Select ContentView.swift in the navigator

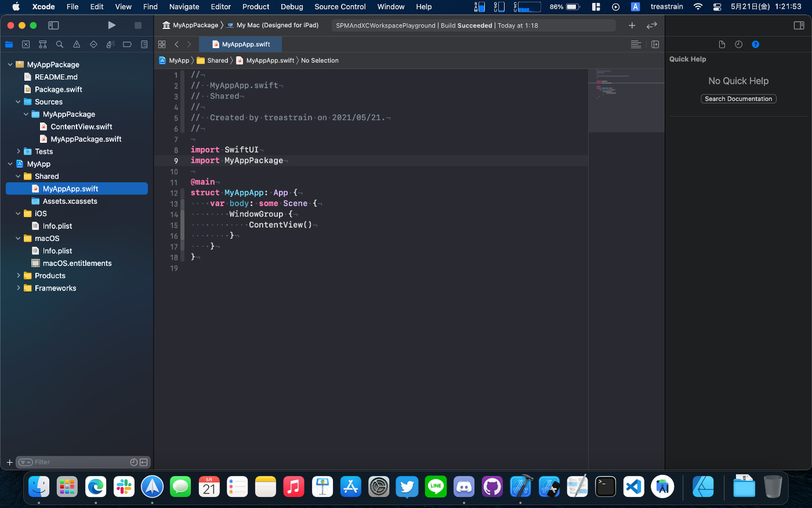click(x=81, y=127)
